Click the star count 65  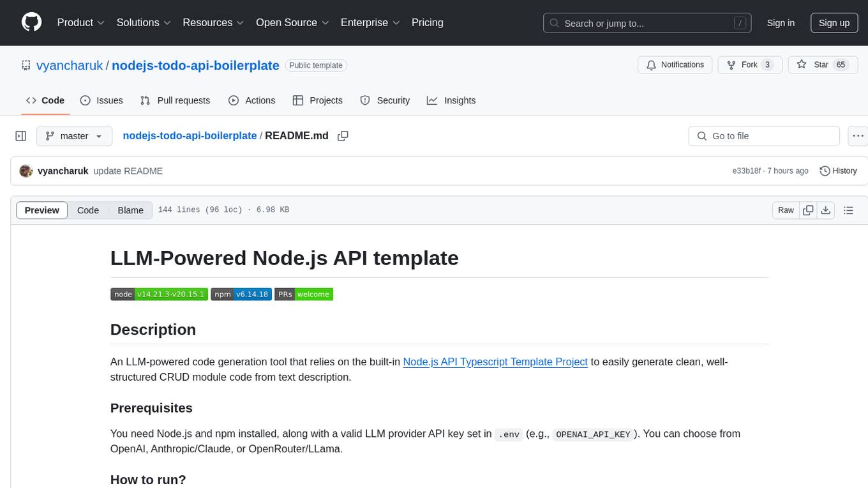click(841, 65)
